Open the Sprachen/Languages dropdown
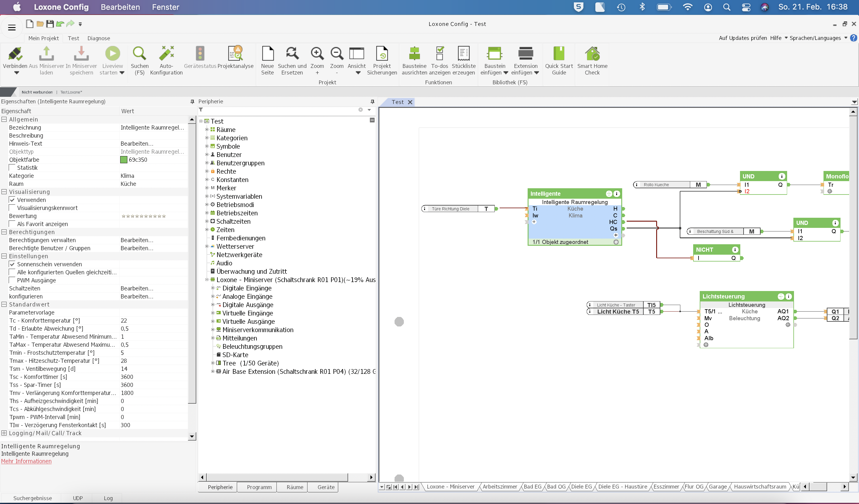 click(818, 38)
